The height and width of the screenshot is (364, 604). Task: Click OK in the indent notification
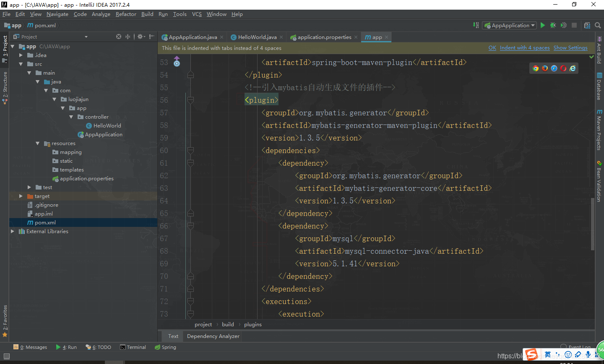pyautogui.click(x=492, y=48)
